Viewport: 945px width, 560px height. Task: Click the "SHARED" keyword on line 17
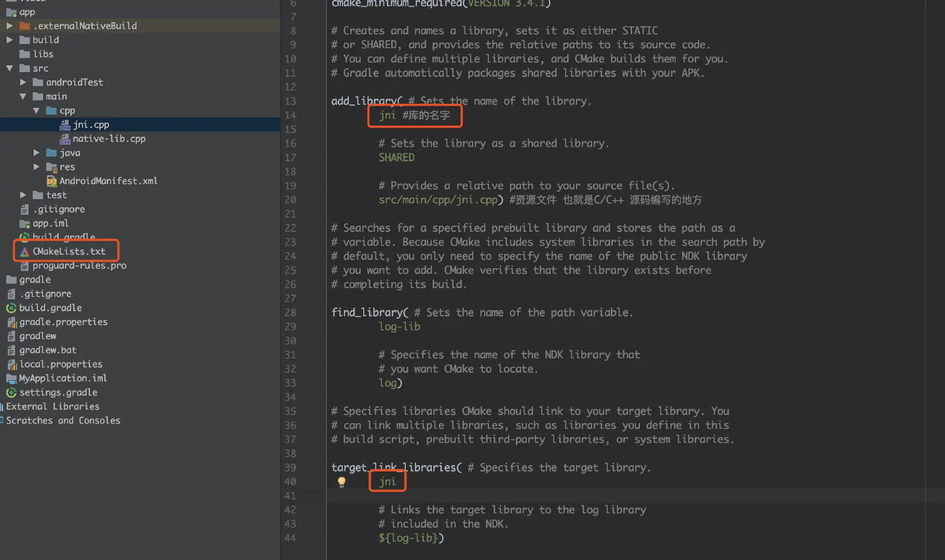(x=396, y=158)
